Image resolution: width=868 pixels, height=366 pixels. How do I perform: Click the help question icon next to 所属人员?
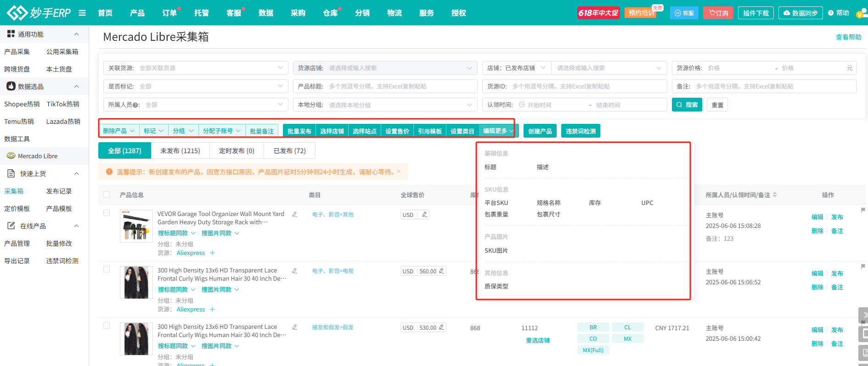tap(135, 105)
